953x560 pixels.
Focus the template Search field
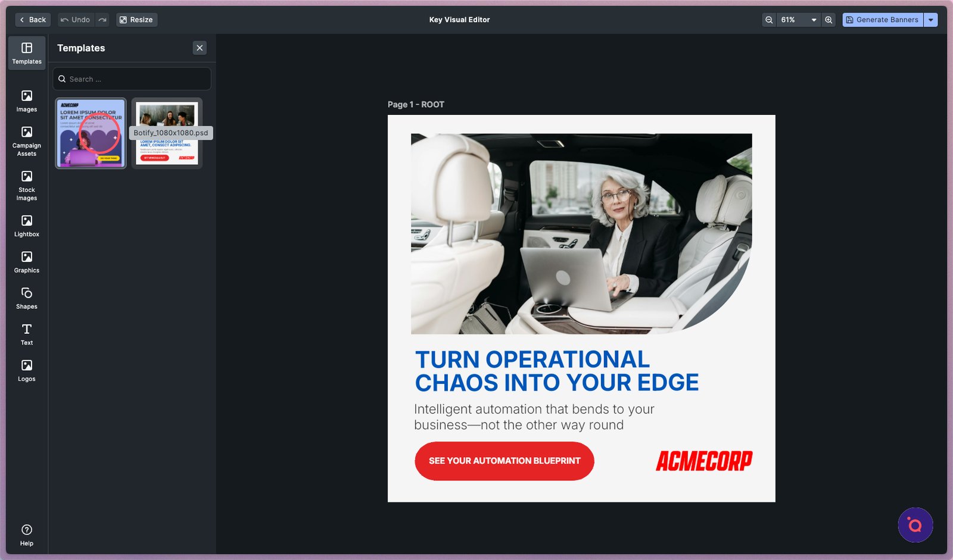tap(132, 79)
